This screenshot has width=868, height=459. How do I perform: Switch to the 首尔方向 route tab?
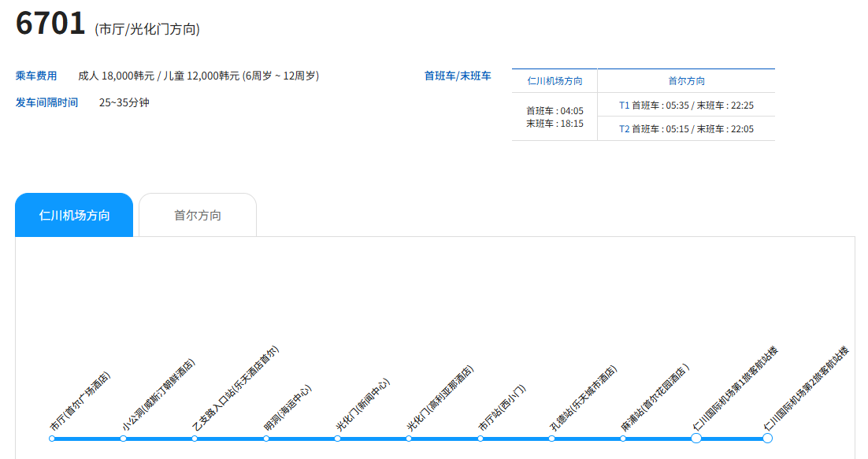(x=198, y=215)
